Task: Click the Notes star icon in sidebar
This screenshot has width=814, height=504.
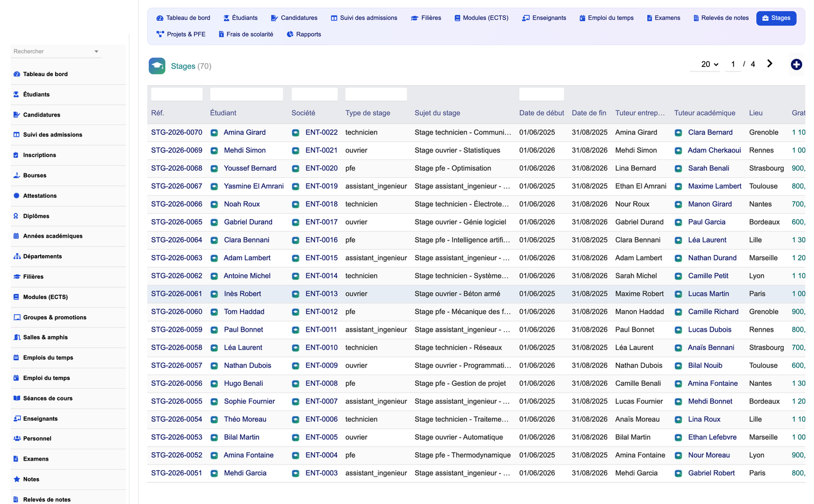Action: [x=17, y=479]
